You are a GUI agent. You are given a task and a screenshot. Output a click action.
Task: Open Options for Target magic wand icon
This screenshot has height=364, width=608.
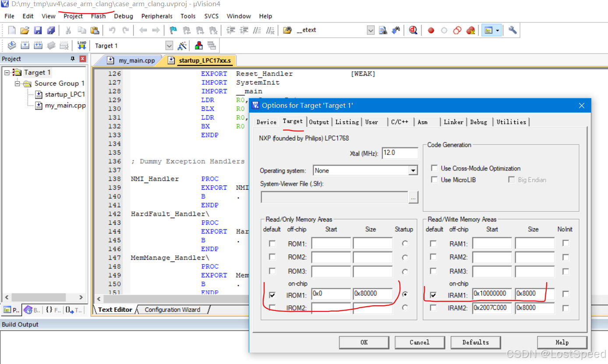point(182,46)
